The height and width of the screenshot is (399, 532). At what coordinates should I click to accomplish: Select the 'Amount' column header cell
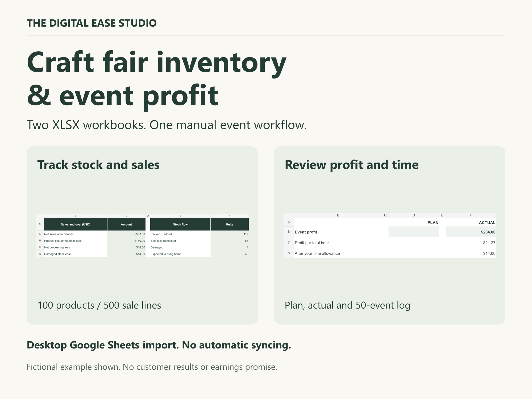pos(126,224)
